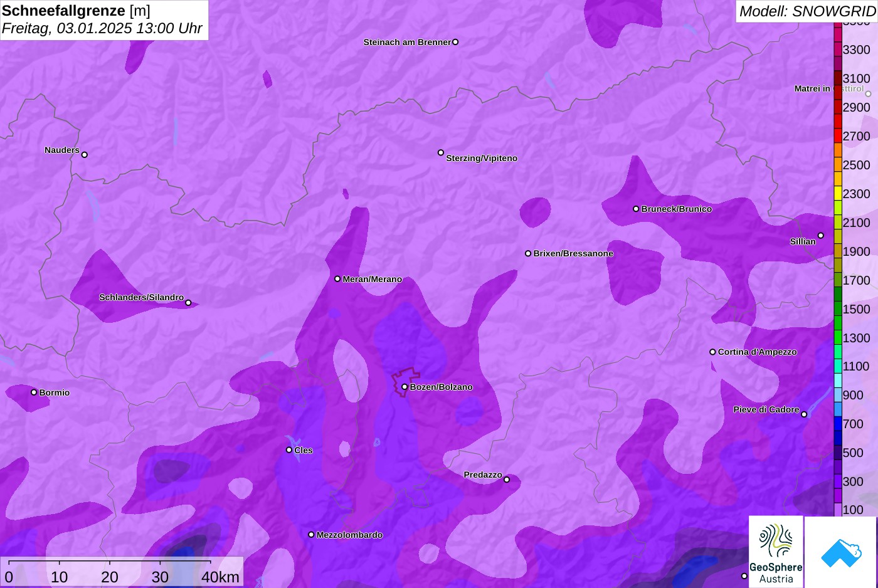Click the legend value "1100"
The image size is (878, 588).
point(856,366)
